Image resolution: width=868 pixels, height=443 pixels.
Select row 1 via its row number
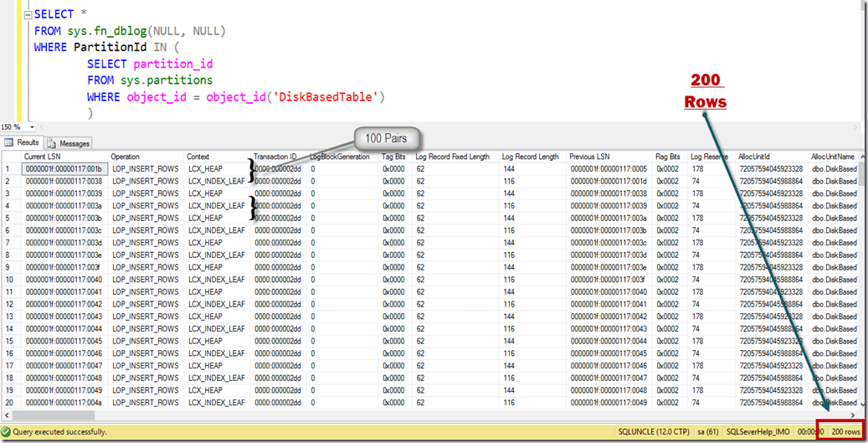[9, 168]
